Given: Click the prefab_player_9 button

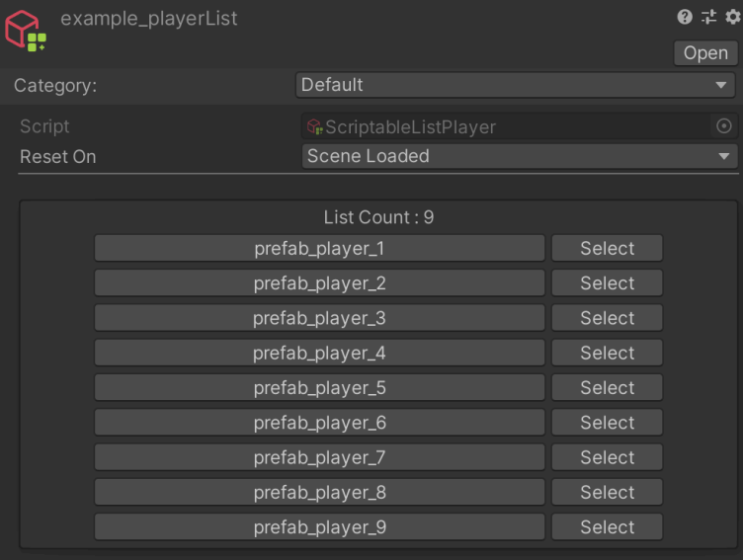Looking at the screenshot, I should tap(319, 526).
